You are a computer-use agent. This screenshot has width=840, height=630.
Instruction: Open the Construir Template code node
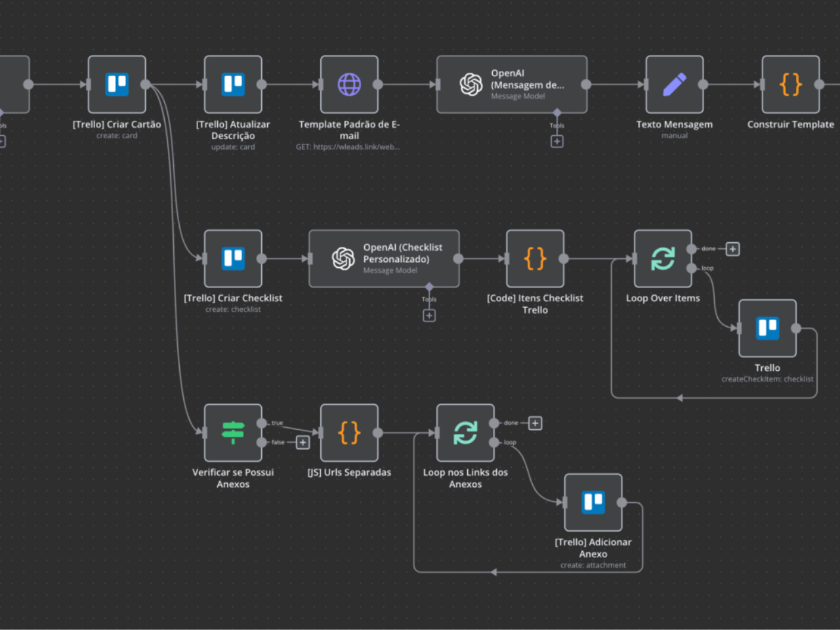pyautogui.click(x=791, y=84)
